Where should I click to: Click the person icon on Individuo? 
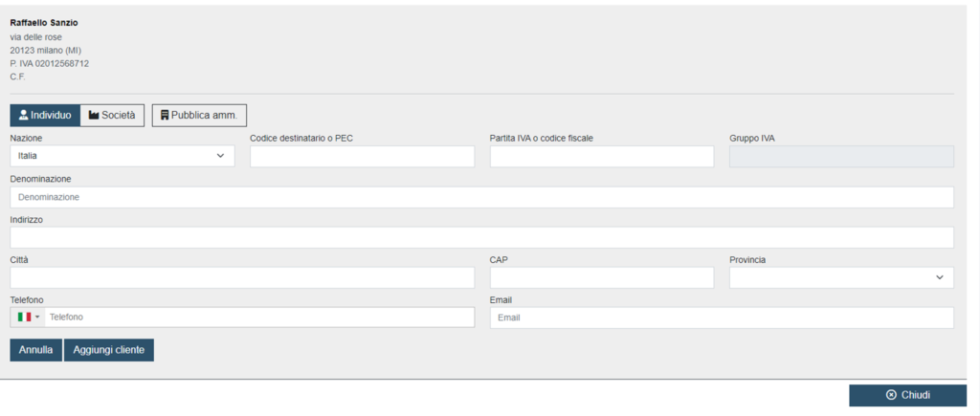(x=24, y=116)
